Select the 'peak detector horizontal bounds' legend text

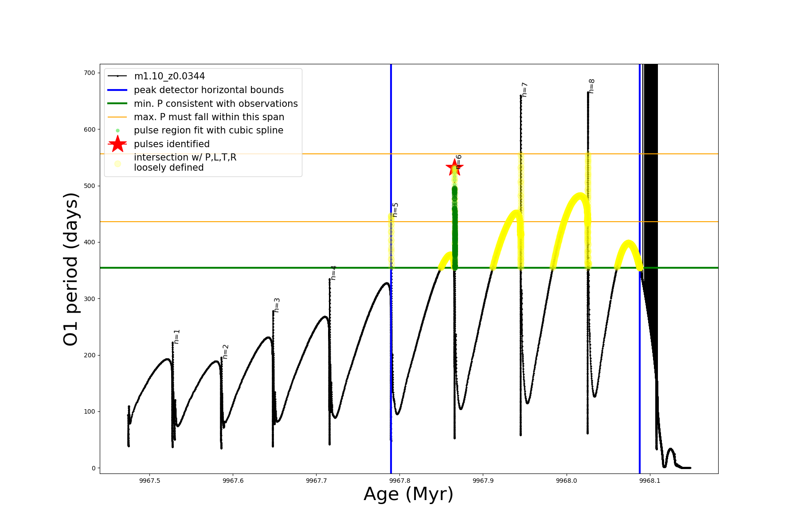click(208, 90)
